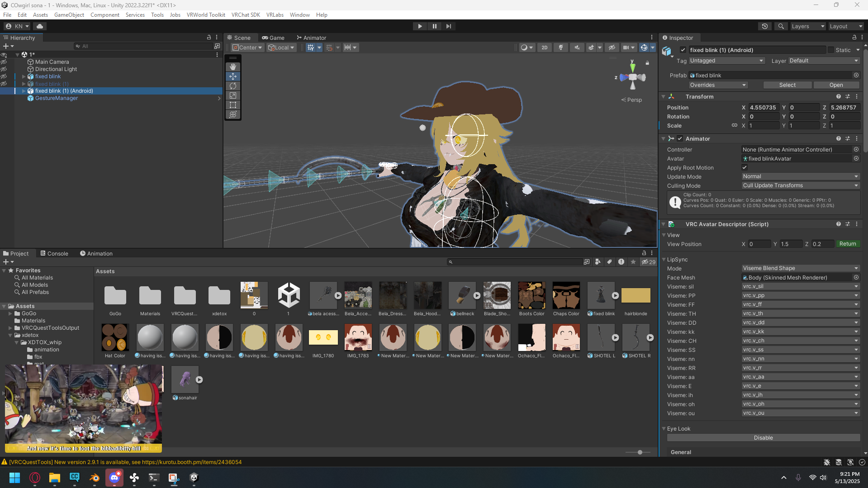
Task: Click the Play button
Action: (x=420, y=26)
